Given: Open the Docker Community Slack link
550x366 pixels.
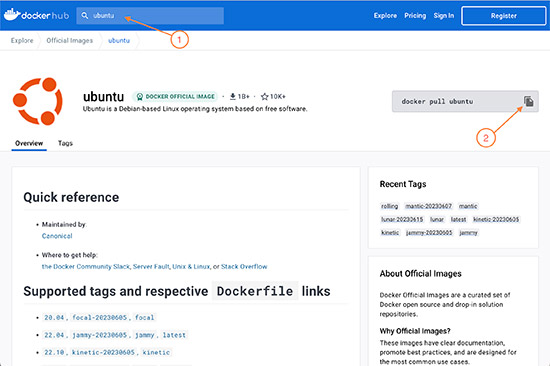Looking at the screenshot, I should tap(86, 267).
